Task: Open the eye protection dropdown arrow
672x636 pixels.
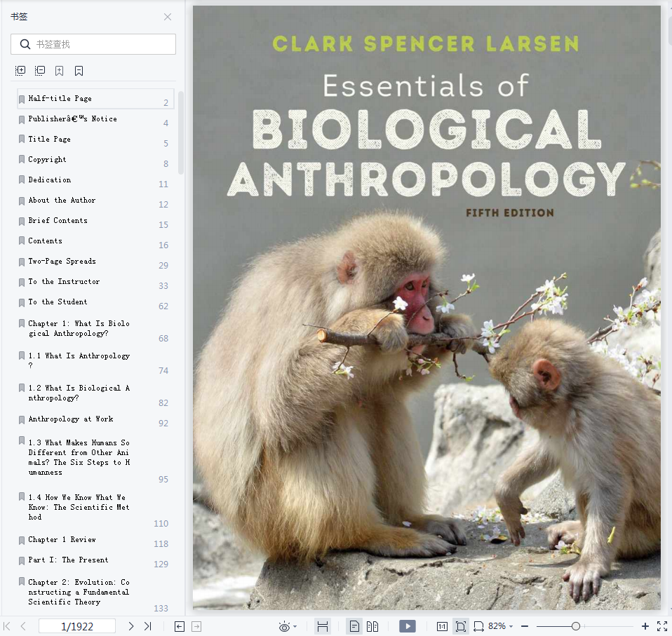Action: point(295,627)
